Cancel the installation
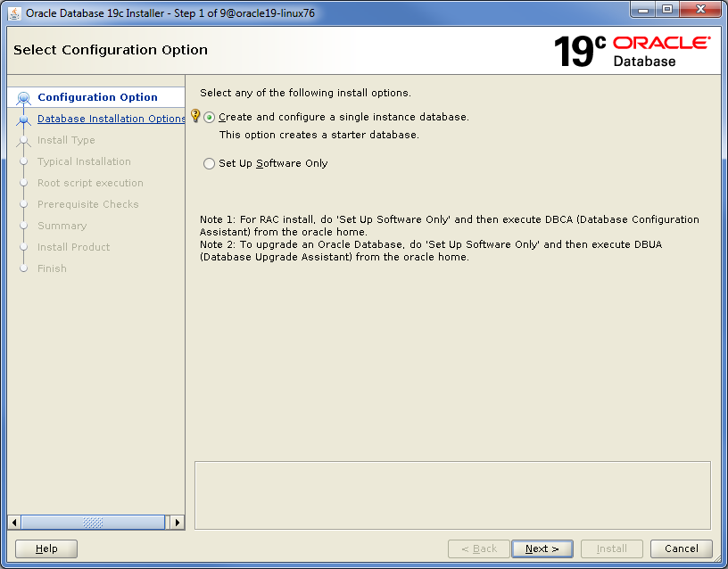The image size is (728, 569). click(681, 548)
